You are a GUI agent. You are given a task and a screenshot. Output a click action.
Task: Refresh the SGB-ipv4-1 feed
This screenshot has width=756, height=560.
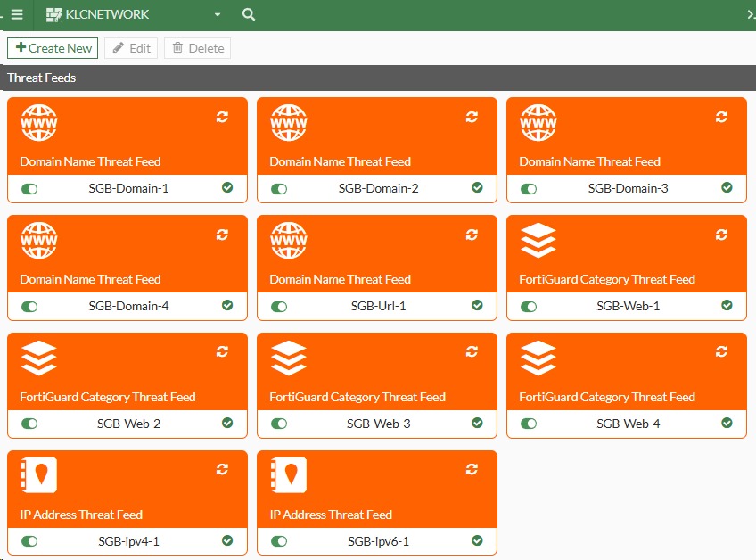click(222, 469)
